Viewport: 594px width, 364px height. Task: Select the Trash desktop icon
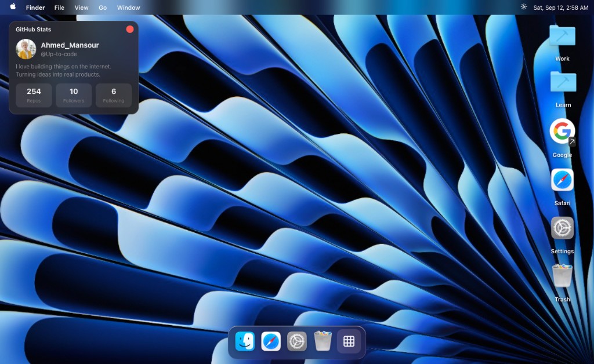click(x=562, y=283)
